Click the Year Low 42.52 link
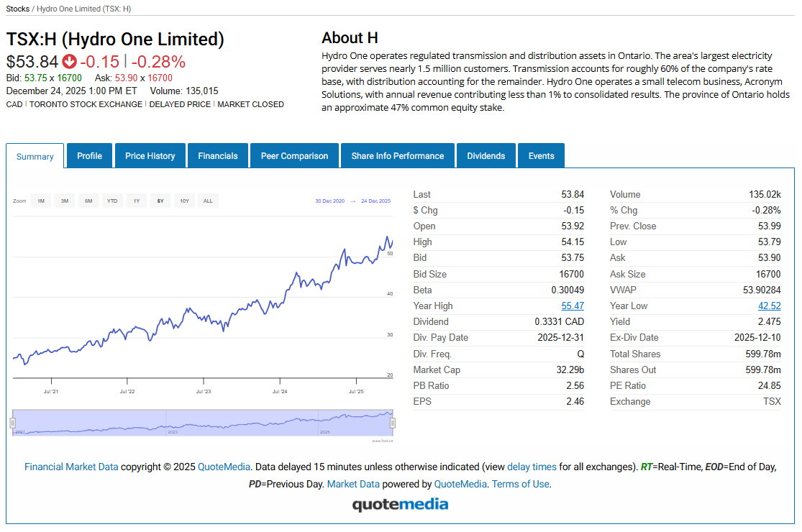The height and width of the screenshot is (532, 802). [769, 306]
